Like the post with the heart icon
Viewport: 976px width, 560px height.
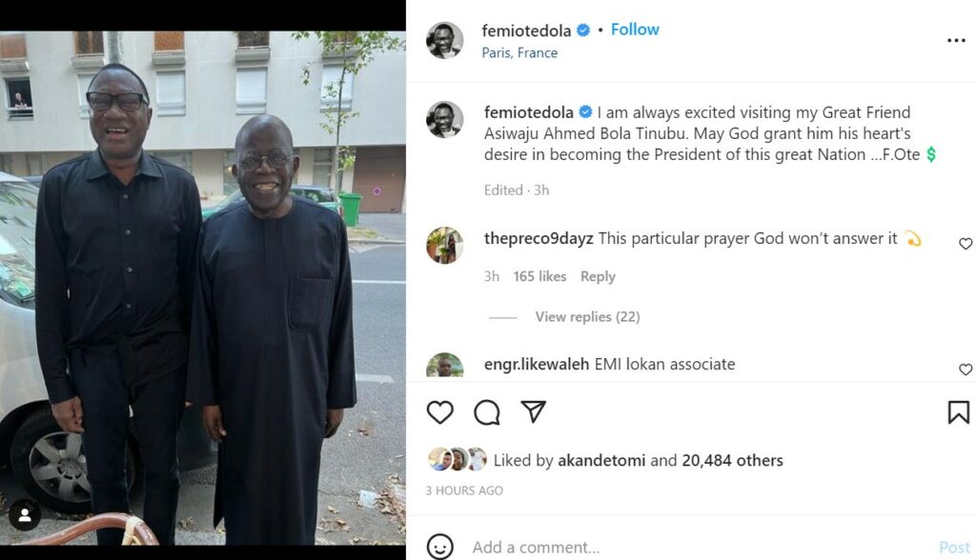click(439, 412)
